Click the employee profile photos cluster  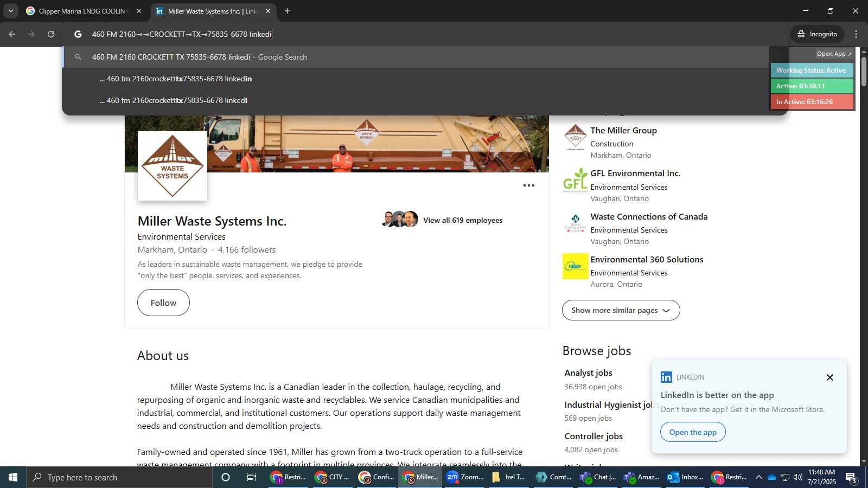click(x=400, y=219)
